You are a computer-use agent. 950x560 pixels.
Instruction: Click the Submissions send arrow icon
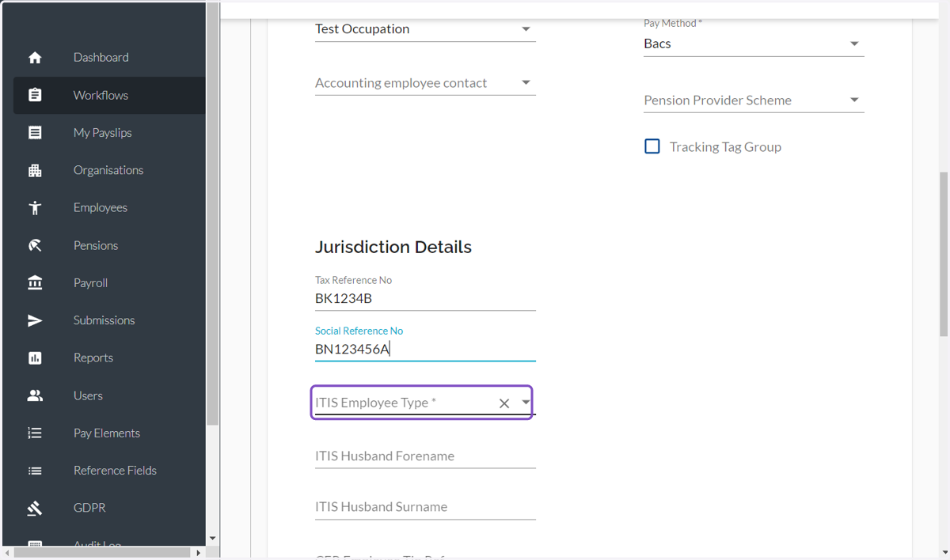(35, 320)
